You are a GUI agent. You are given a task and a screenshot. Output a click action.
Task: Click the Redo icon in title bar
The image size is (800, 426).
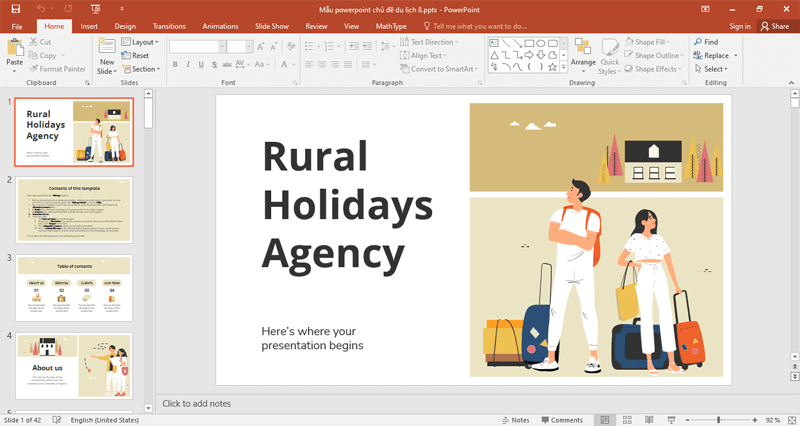pos(68,9)
